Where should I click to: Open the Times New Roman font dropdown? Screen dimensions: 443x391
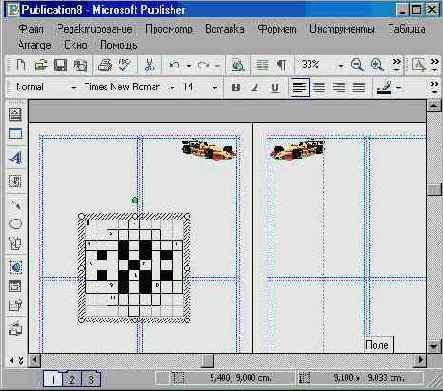coord(172,88)
